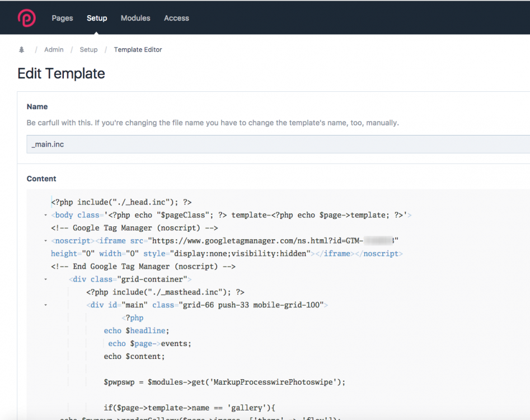
Task: Open the Pages menu
Action: click(62, 18)
